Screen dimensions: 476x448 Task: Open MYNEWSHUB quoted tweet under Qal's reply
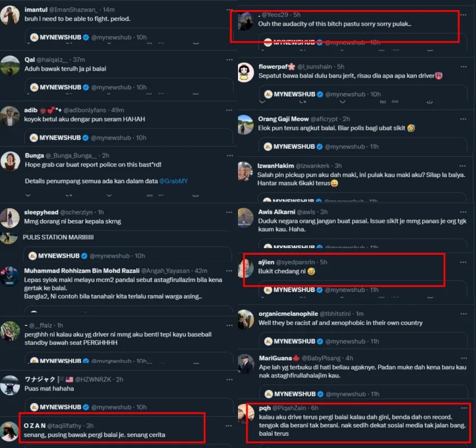(129, 86)
